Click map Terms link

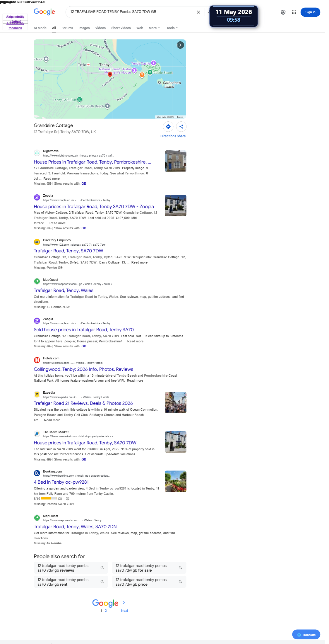coord(180,117)
